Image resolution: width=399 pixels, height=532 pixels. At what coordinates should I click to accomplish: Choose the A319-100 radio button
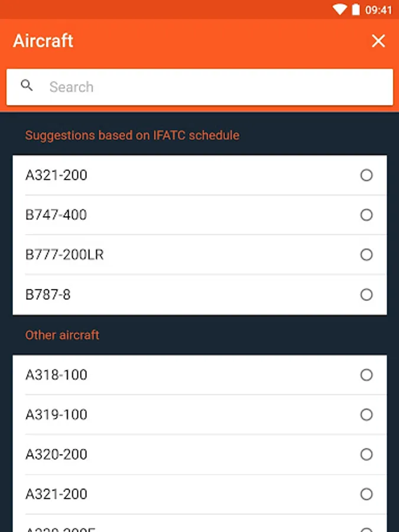click(366, 414)
